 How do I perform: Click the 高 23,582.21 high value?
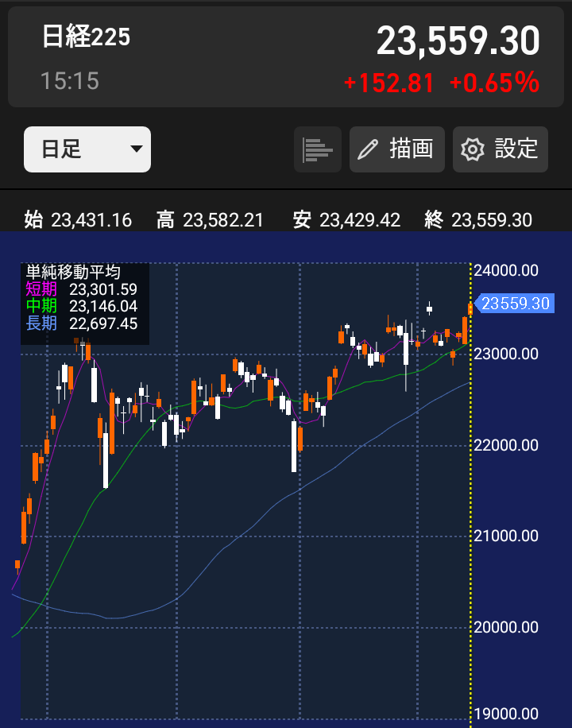point(210,219)
